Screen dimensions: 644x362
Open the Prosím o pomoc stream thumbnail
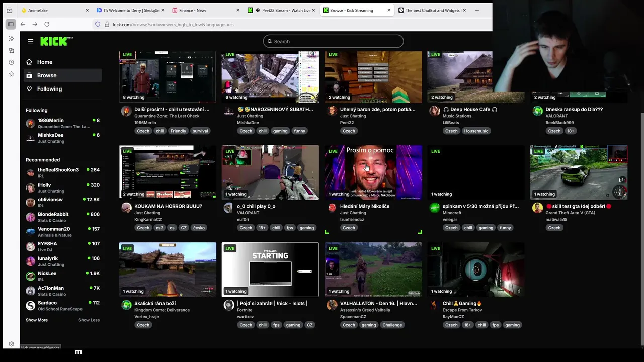(x=373, y=172)
